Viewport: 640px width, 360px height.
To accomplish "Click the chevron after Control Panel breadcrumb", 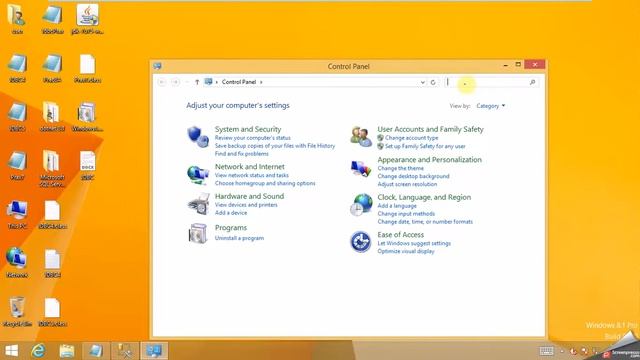I will (261, 82).
